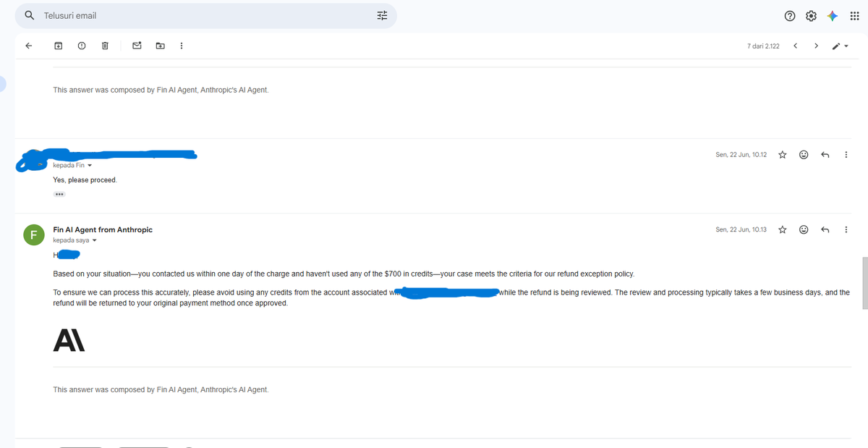The height and width of the screenshot is (448, 868).
Task: Open Gmail settings gear
Action: pyautogui.click(x=811, y=16)
